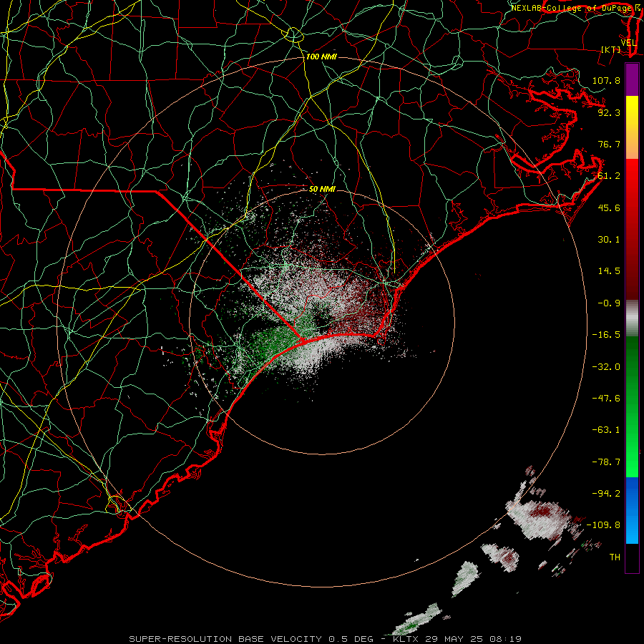This screenshot has width=644, height=644.
Task: Select the -0.9 scale value
Action: (x=609, y=303)
